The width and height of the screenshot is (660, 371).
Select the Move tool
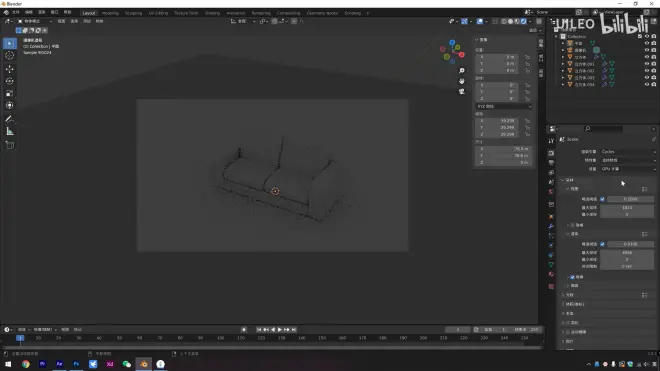click(x=10, y=69)
